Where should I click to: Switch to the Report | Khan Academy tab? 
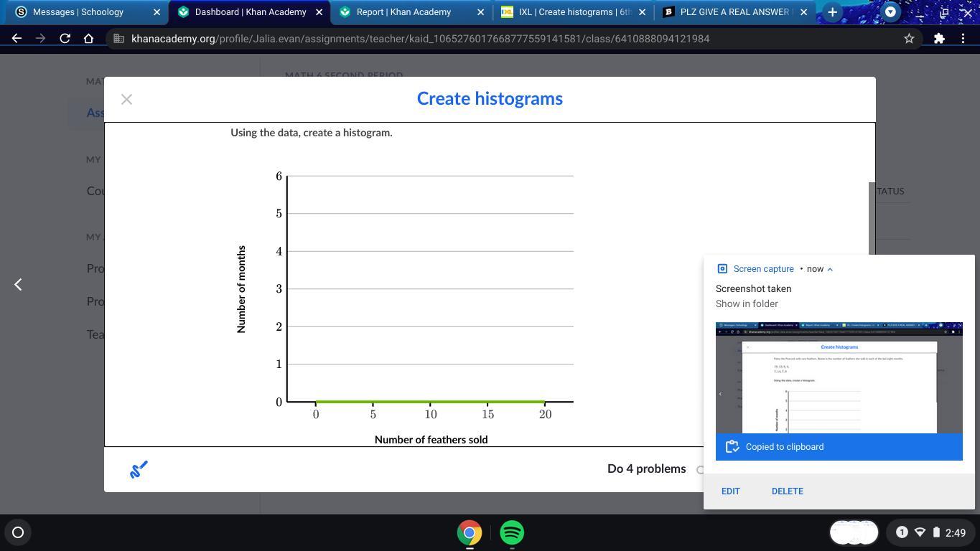coord(403,12)
